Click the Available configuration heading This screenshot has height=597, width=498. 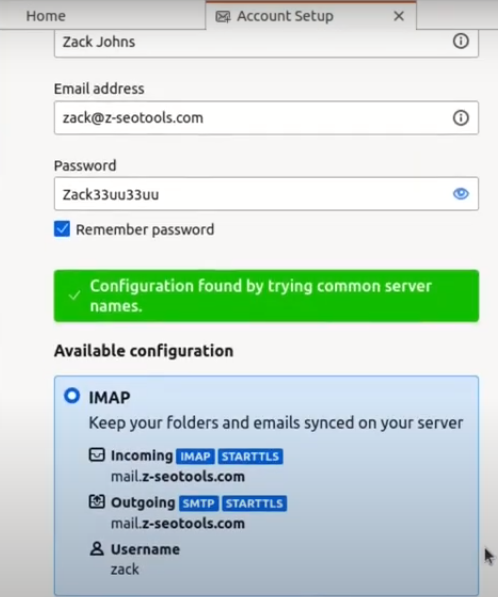click(x=144, y=351)
